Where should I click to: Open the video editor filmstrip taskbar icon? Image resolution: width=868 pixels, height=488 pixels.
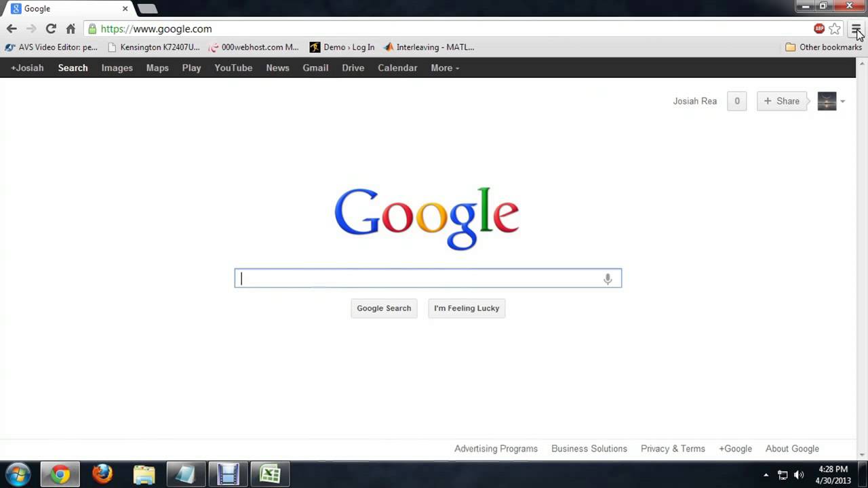228,474
